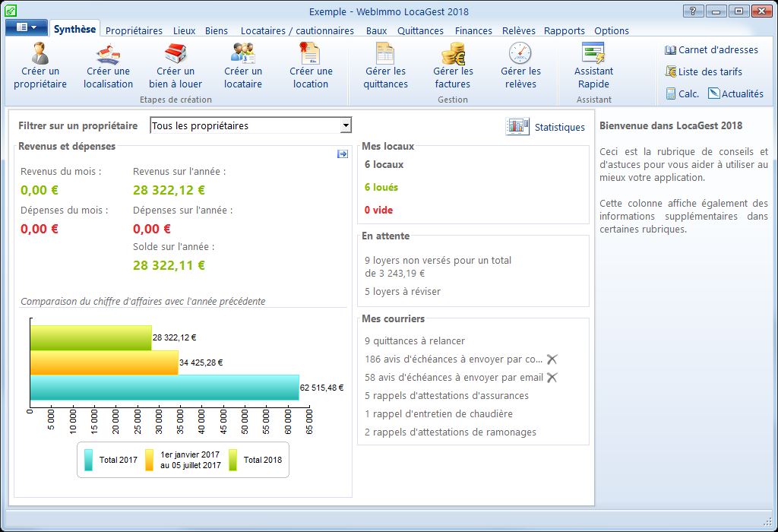
Task: Open Créer une localisation tool
Action: coord(108,55)
